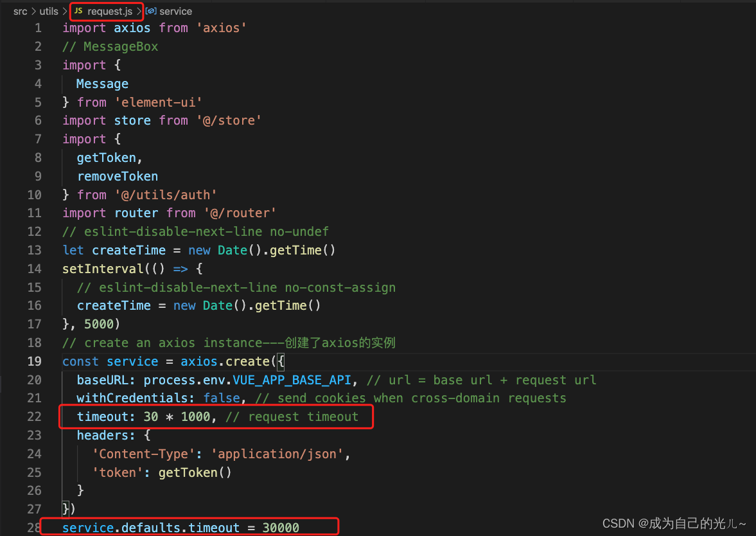The height and width of the screenshot is (536, 756).
Task: Click createTime on line 13
Action: point(128,251)
